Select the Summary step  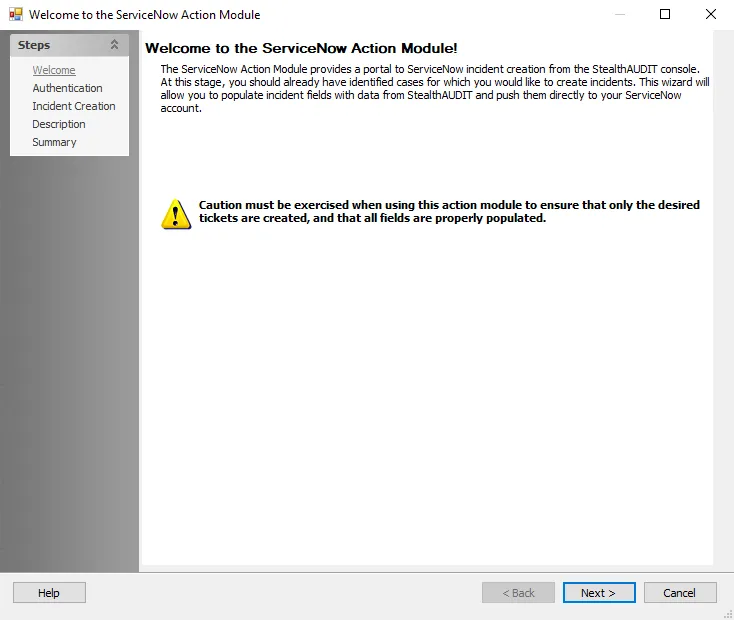pos(54,142)
